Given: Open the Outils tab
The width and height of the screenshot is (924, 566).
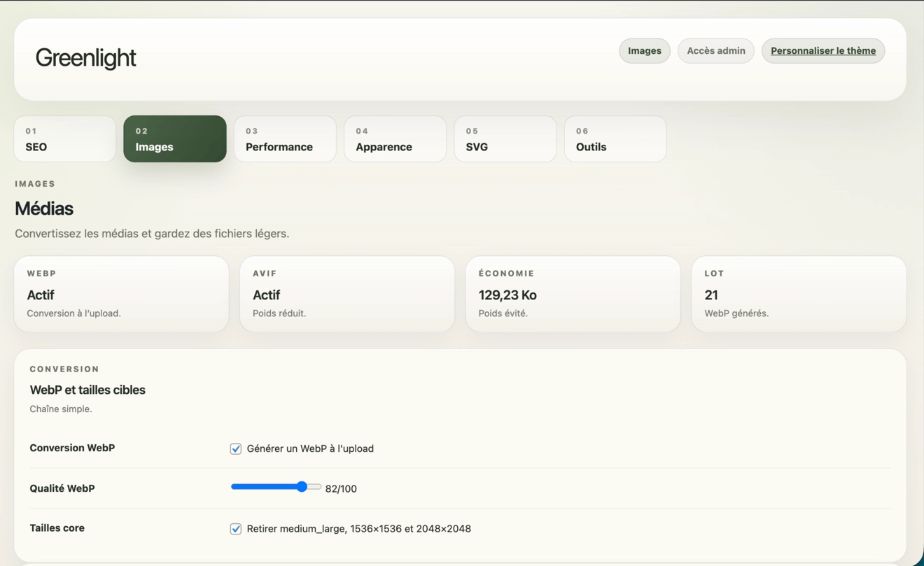Looking at the screenshot, I should 615,139.
